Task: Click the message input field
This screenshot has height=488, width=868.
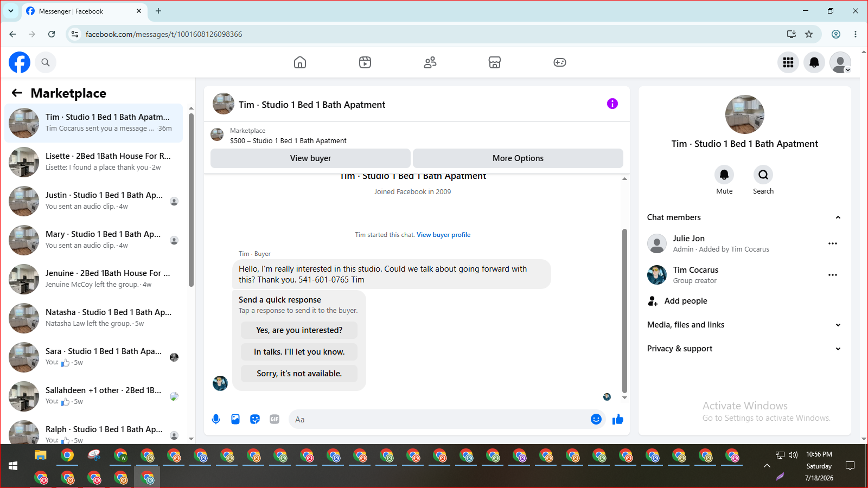Action: (x=439, y=419)
